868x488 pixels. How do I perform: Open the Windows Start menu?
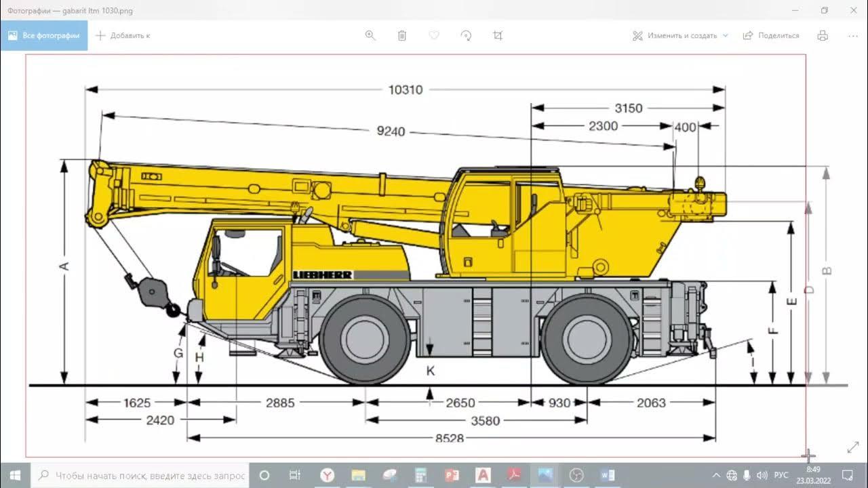15,475
